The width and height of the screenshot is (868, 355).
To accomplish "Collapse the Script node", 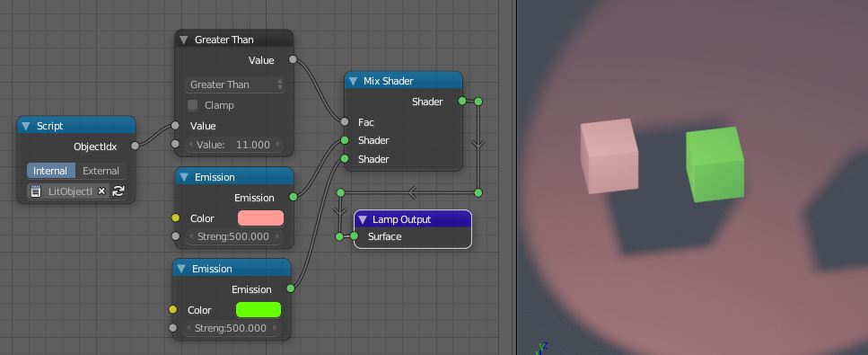I will (x=25, y=127).
